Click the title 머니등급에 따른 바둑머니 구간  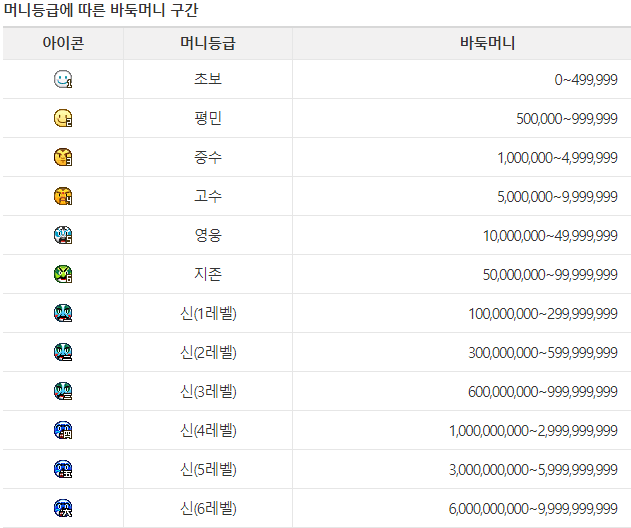pyautogui.click(x=101, y=10)
